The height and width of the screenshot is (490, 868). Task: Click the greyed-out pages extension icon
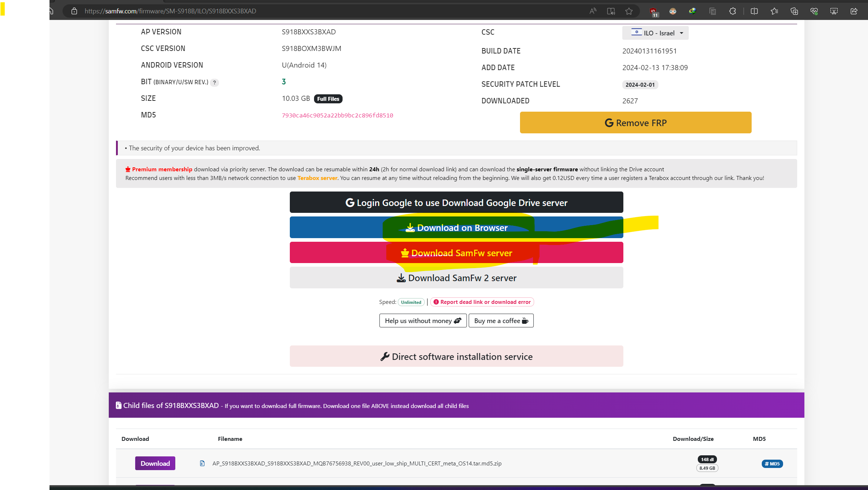[713, 11]
